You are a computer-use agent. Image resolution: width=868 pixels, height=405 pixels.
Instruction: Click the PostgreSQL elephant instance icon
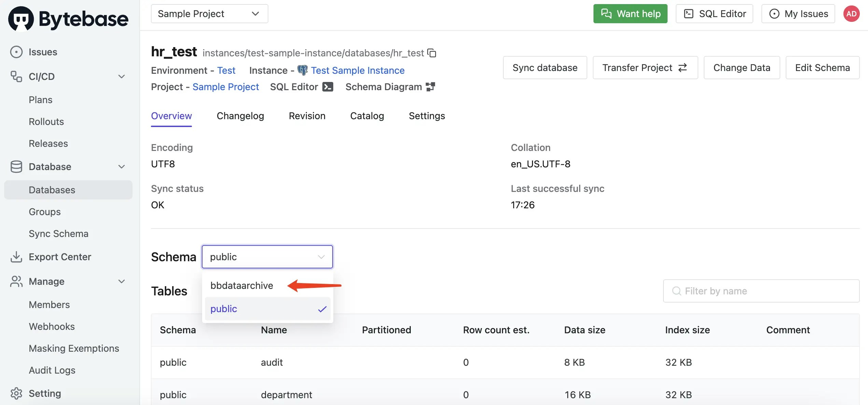[x=303, y=70]
